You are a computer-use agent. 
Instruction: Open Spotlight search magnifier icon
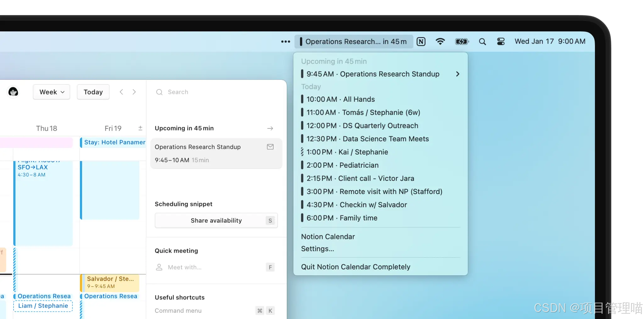[482, 41]
